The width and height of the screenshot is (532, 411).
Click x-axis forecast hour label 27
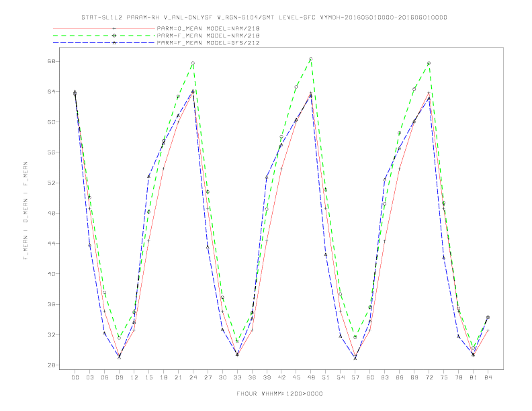208,377
